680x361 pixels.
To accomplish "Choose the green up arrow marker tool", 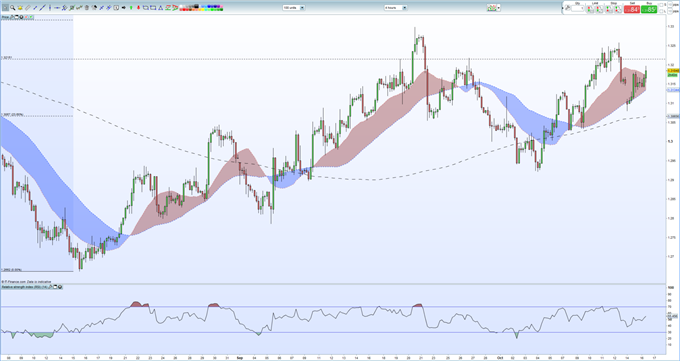I will point(131,7).
